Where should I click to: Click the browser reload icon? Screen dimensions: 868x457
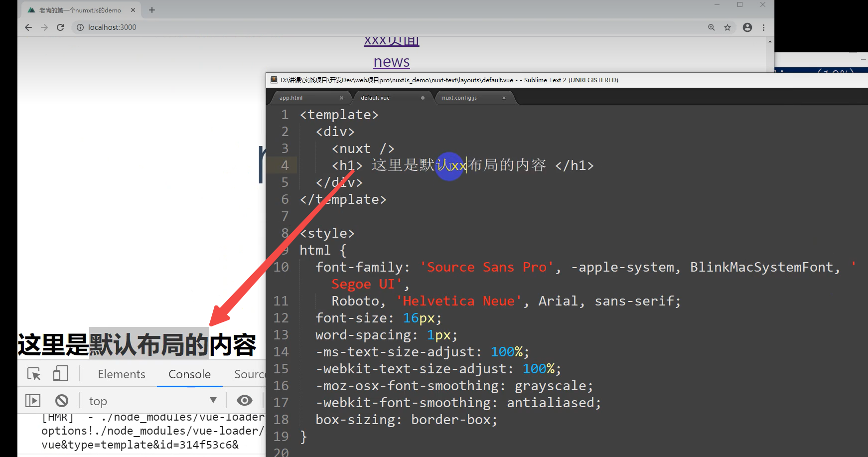[60, 27]
